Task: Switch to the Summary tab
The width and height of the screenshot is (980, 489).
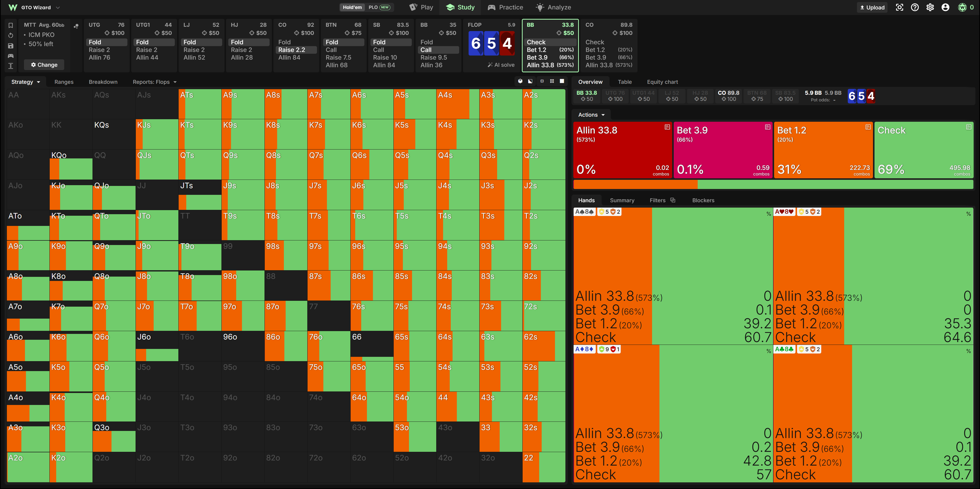Action: click(622, 200)
